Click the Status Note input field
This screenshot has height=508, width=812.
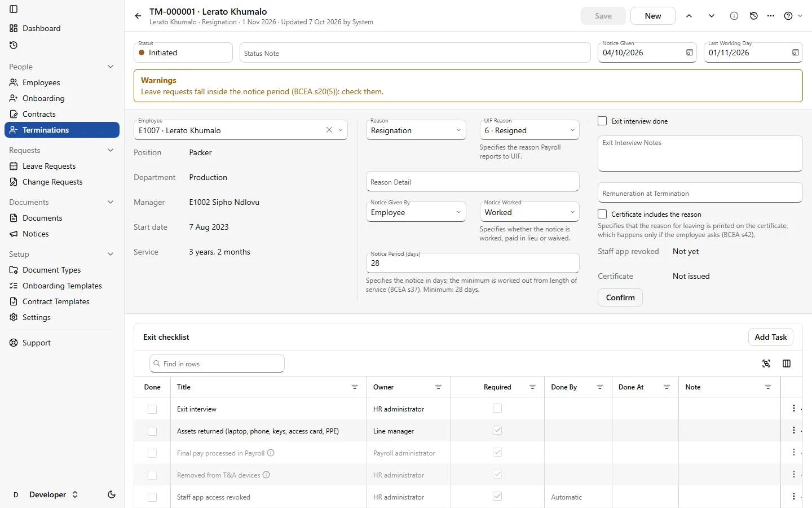(x=415, y=53)
